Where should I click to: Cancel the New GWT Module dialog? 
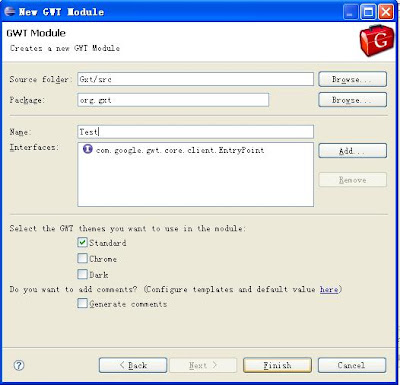click(352, 365)
